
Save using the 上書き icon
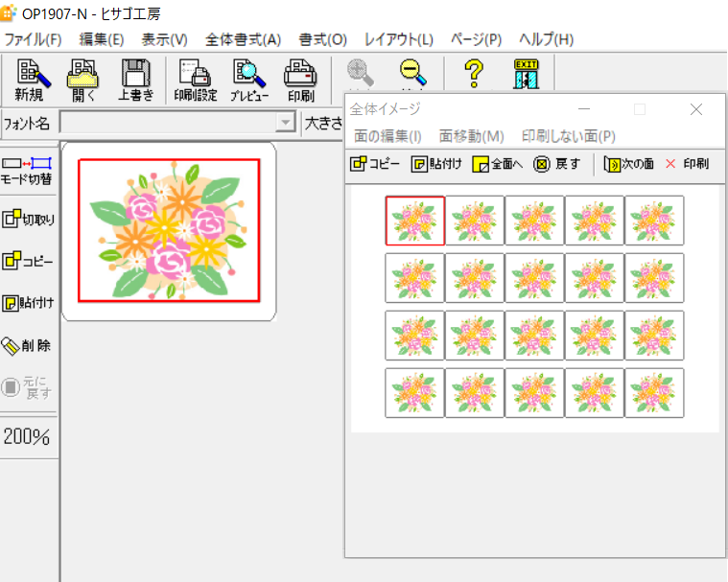pos(136,81)
